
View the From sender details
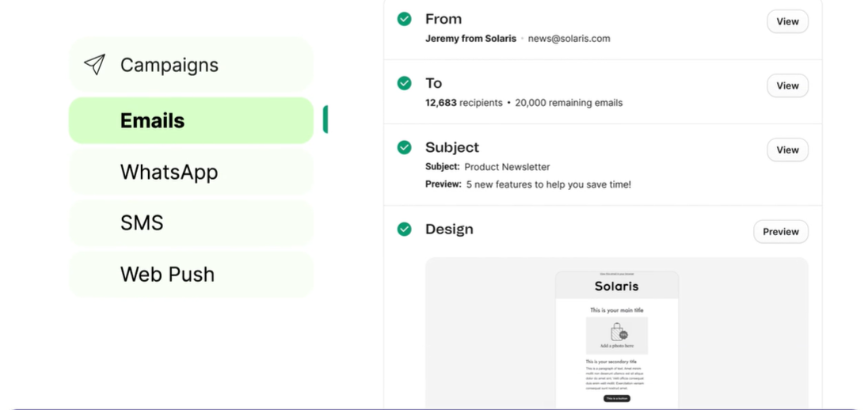click(787, 21)
